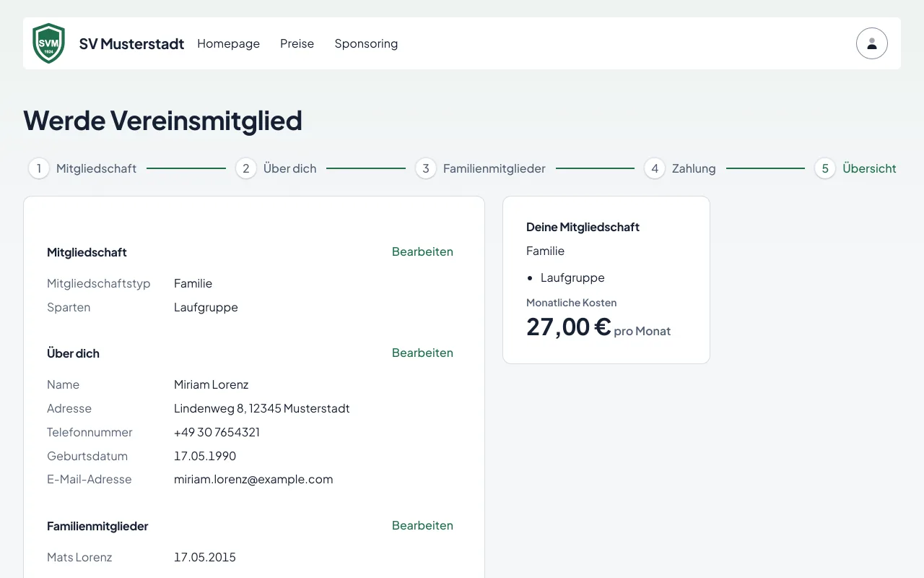Image resolution: width=924 pixels, height=578 pixels.
Task: Click the Werde Vereinsmitglied page heading
Action: coord(162,121)
